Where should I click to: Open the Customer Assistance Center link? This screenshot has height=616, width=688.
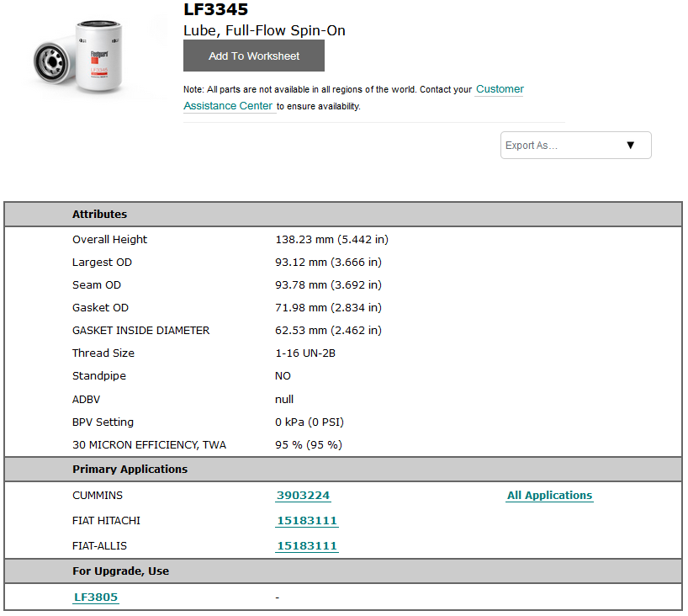(499, 89)
